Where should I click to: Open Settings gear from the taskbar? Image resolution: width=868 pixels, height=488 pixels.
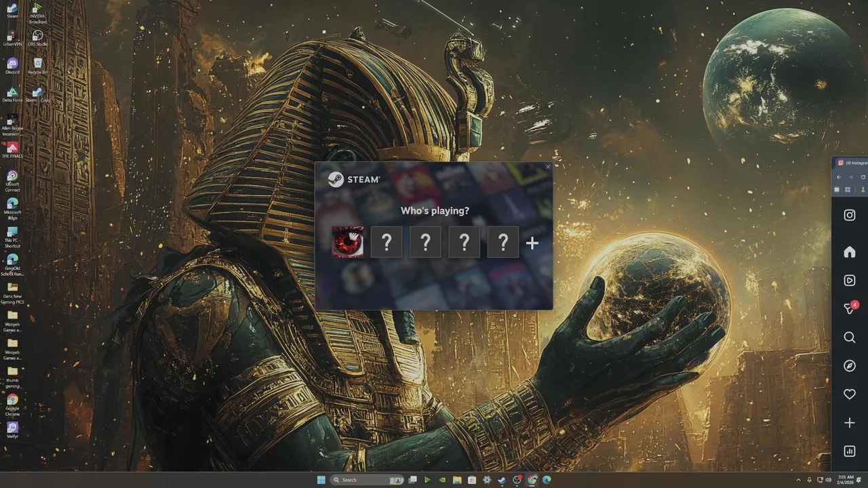click(x=487, y=480)
